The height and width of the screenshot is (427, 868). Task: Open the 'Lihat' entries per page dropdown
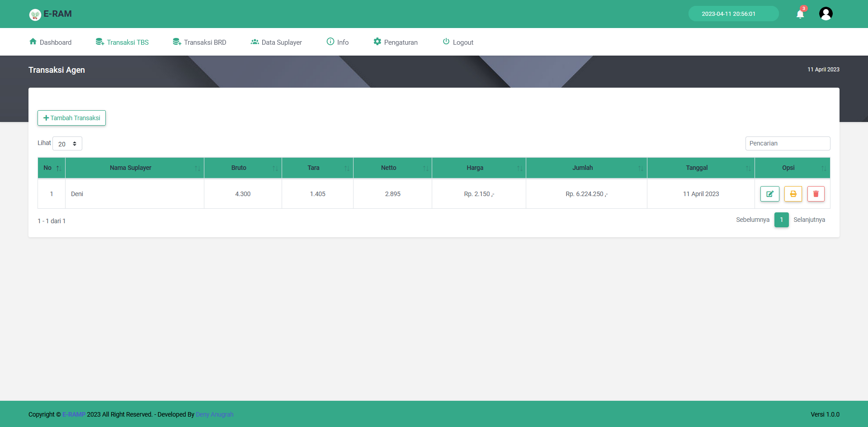(67, 143)
